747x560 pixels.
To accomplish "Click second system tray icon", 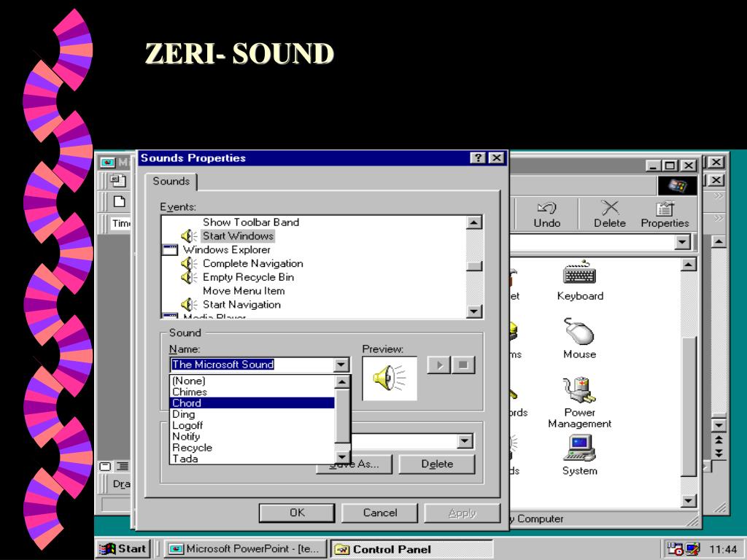I will (x=692, y=548).
